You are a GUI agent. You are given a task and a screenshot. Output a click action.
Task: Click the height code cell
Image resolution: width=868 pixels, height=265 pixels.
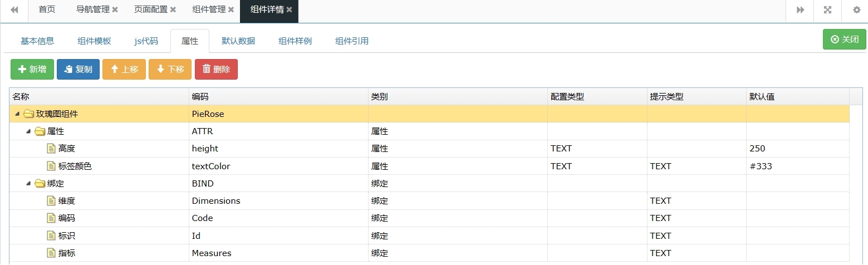(x=278, y=149)
